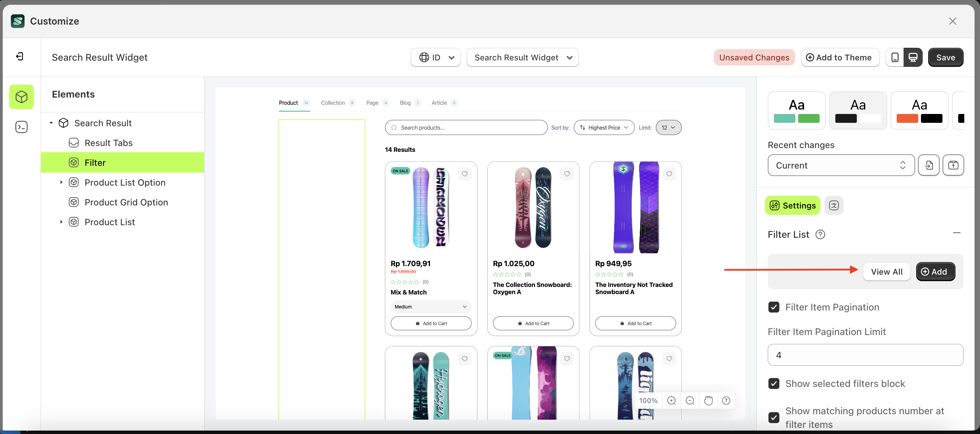Expand the Product List Option tree item
This screenshot has height=434, width=980.
tap(62, 182)
